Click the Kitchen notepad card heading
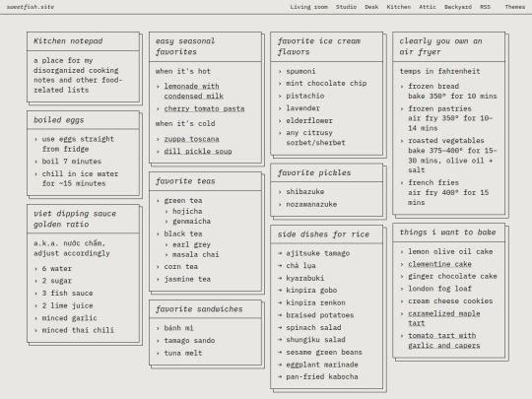The image size is (532, 399). click(68, 41)
